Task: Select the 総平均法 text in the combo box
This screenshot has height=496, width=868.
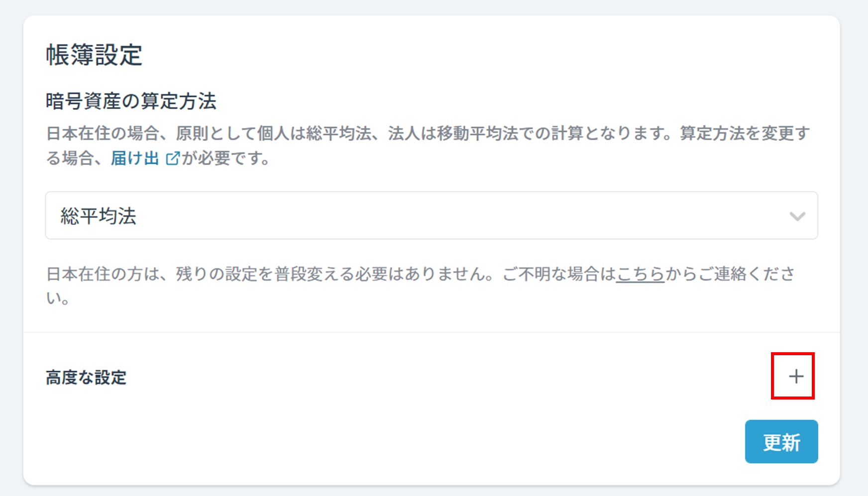Action: [x=98, y=216]
